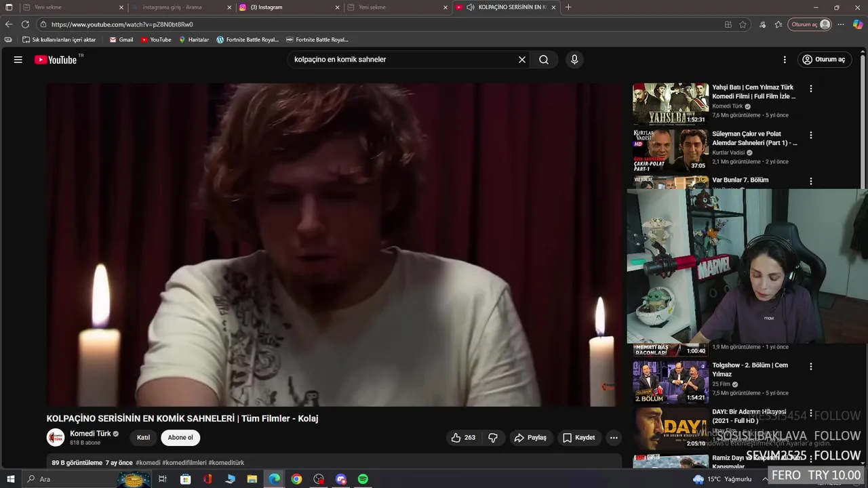868x488 pixels.
Task: Open Yahşi Batı video thumbnail
Action: pos(671,104)
